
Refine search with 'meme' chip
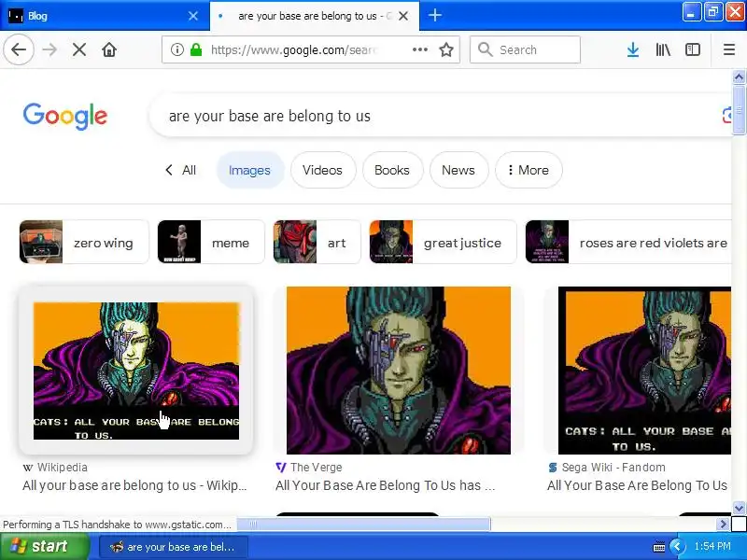point(211,243)
